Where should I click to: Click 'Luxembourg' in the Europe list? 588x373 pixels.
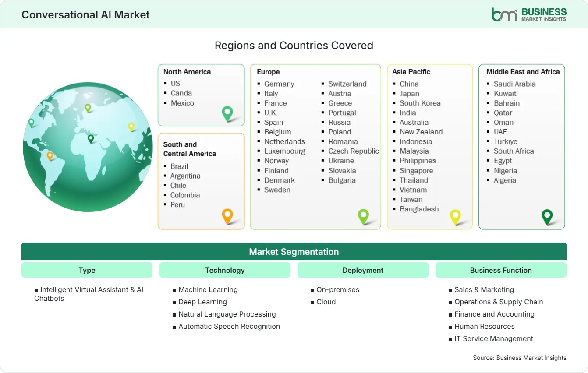pos(285,151)
